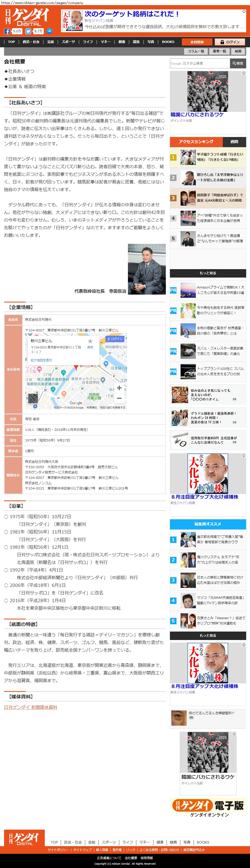Click the map ログイン button
Image resolution: width=250 pixels, height=868 pixels.
click(x=115, y=339)
